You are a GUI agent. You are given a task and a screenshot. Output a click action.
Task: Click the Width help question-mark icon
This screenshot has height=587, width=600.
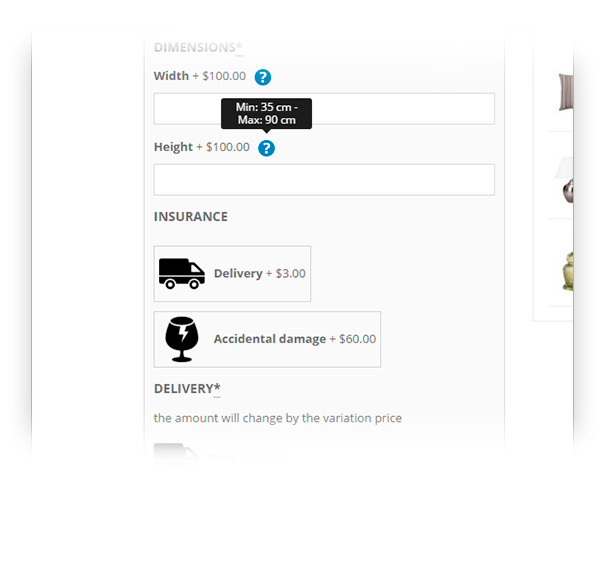click(x=263, y=77)
